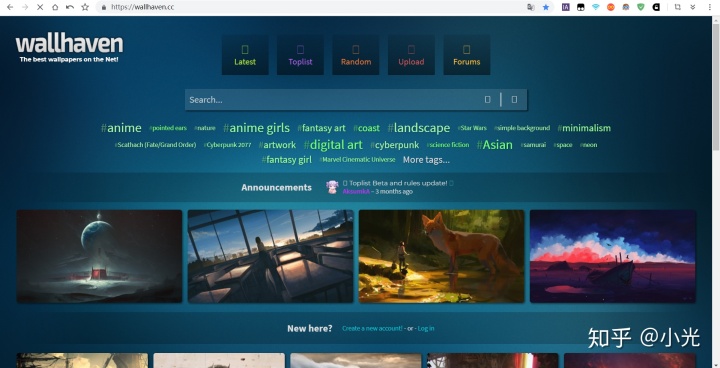
Task: Click the crop screenshot toolbar icon
Action: coord(677,7)
